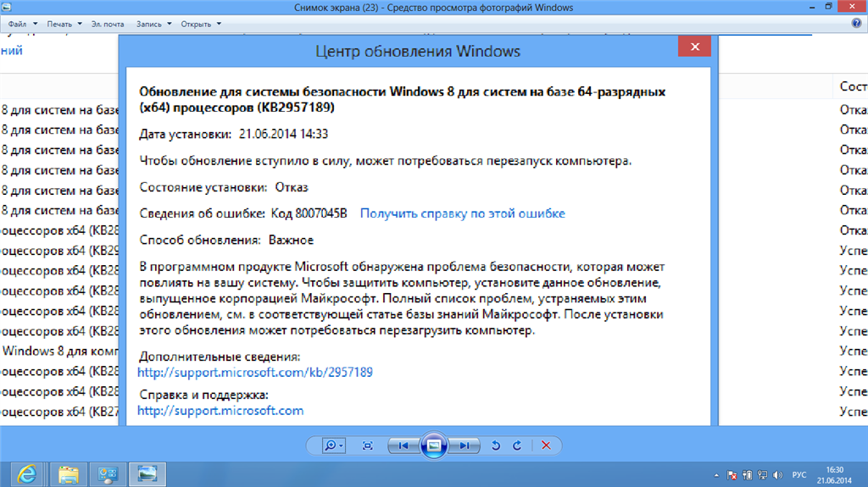Select the last list row ending KB27
Viewport: 868px width, 487px height.
click(59, 412)
